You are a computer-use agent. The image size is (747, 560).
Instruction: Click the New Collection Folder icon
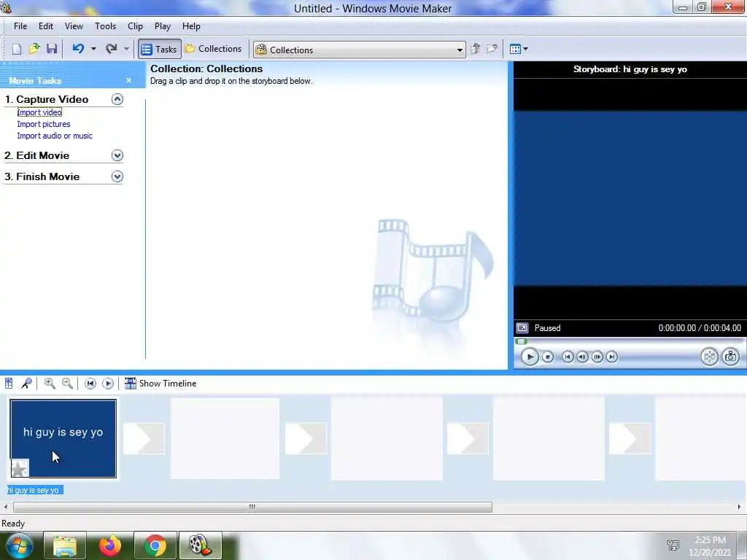tap(492, 49)
